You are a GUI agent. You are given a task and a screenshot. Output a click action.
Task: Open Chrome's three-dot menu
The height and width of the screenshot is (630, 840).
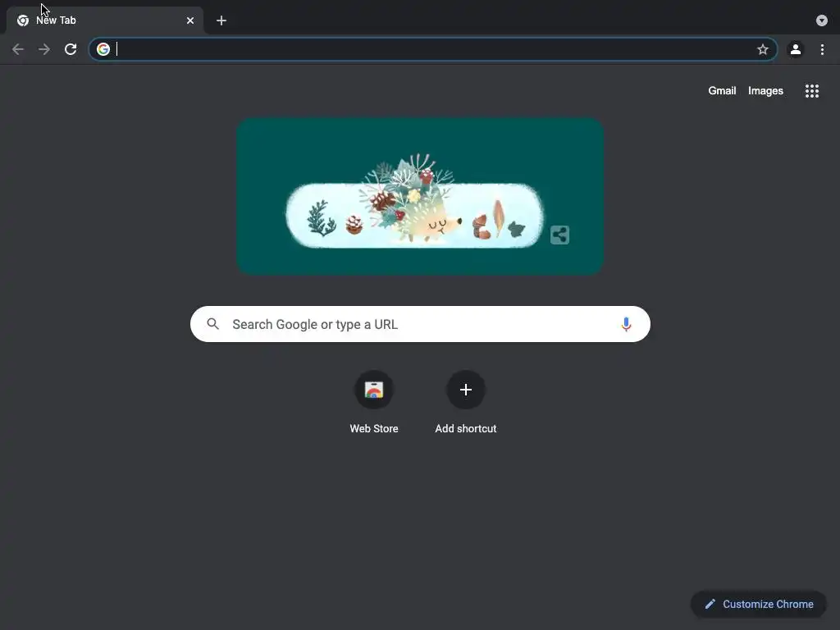(x=822, y=49)
